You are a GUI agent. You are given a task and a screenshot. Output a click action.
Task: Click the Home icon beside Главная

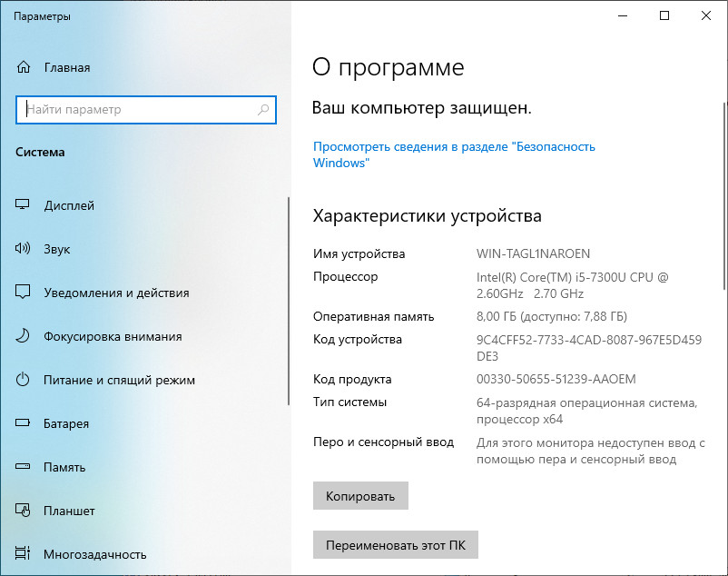pyautogui.click(x=24, y=67)
